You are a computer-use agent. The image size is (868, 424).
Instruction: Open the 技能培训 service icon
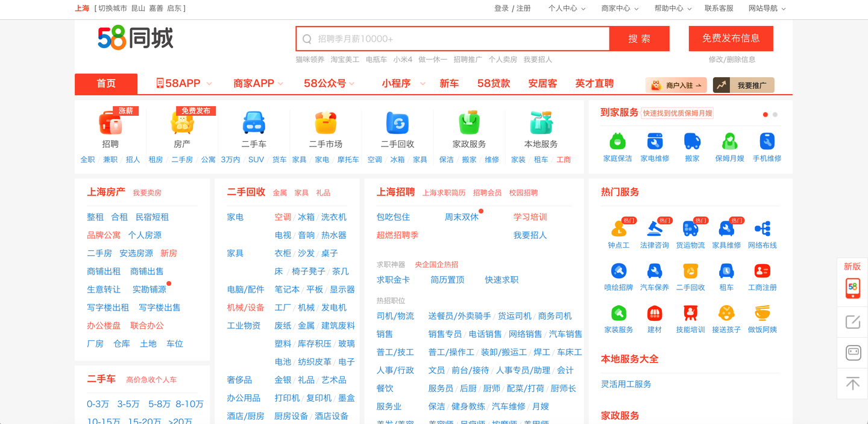point(690,313)
